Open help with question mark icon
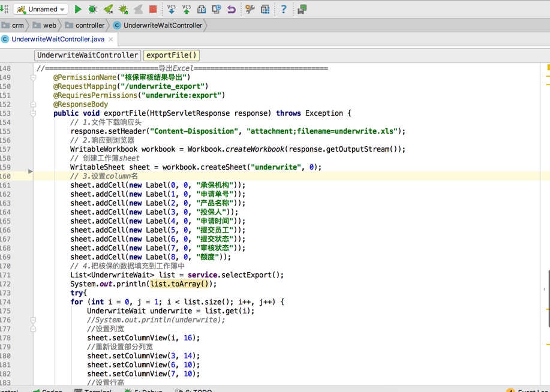 (284, 9)
